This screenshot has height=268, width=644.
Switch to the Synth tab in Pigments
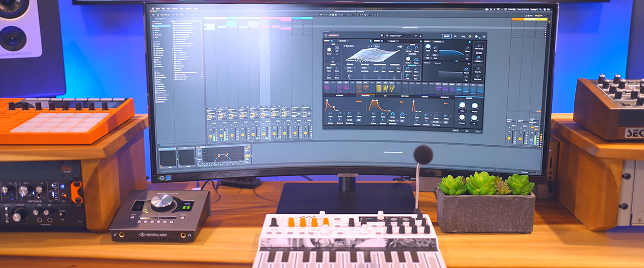(447, 36)
